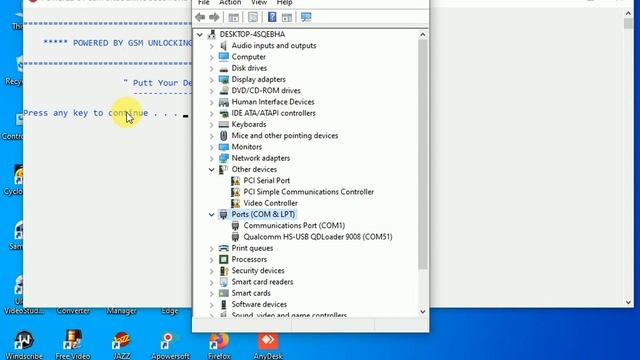Image resolution: width=640 pixels, height=360 pixels.
Task: Expand the IDE ATA/ATAPI controllers category
Action: point(211,113)
